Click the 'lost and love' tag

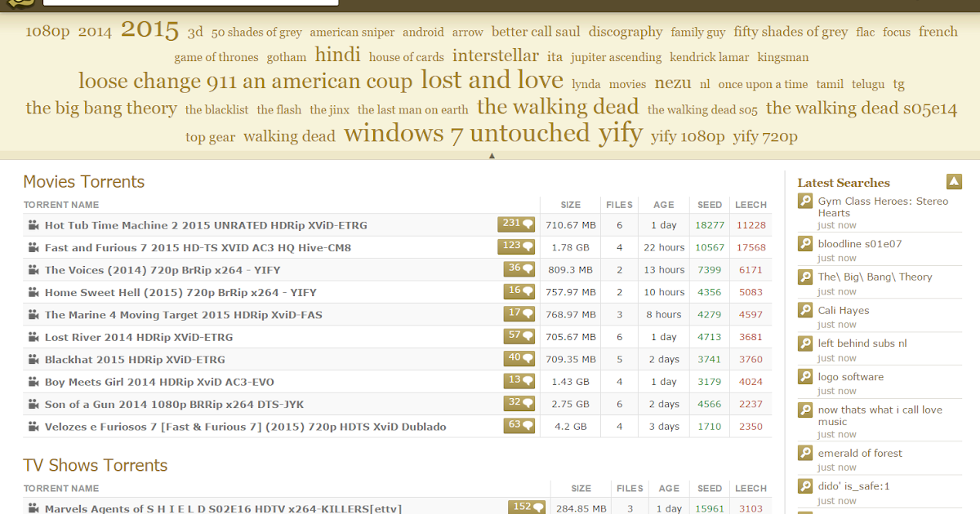492,80
